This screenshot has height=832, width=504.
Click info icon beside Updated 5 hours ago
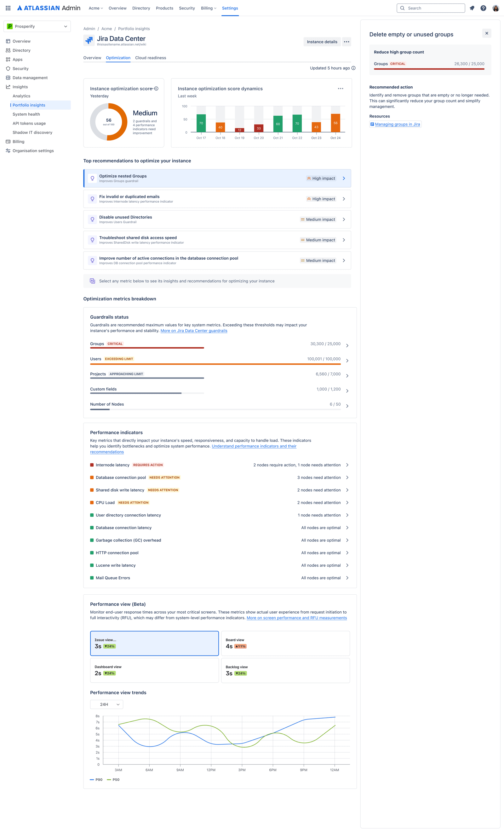click(353, 68)
